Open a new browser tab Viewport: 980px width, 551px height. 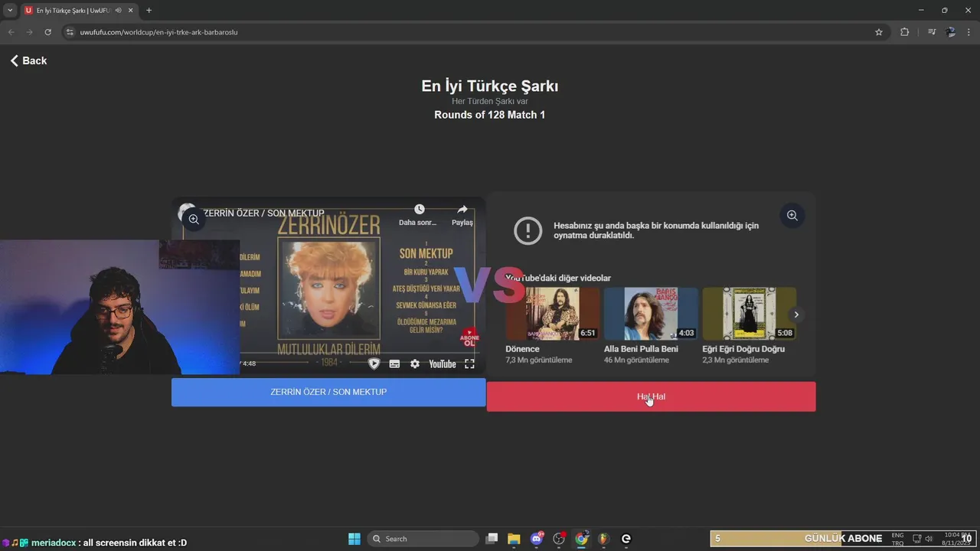tap(149, 10)
